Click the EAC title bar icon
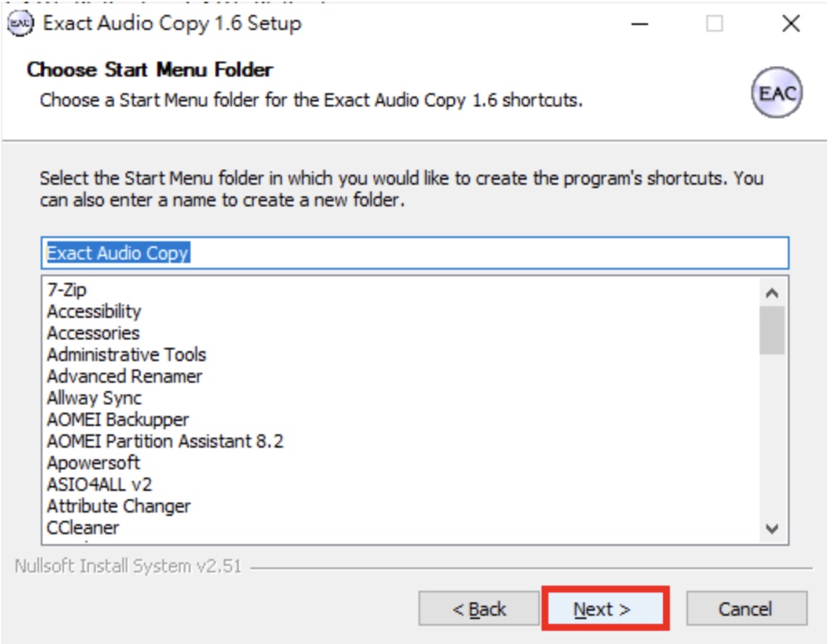This screenshot has height=644, width=827. (x=21, y=23)
